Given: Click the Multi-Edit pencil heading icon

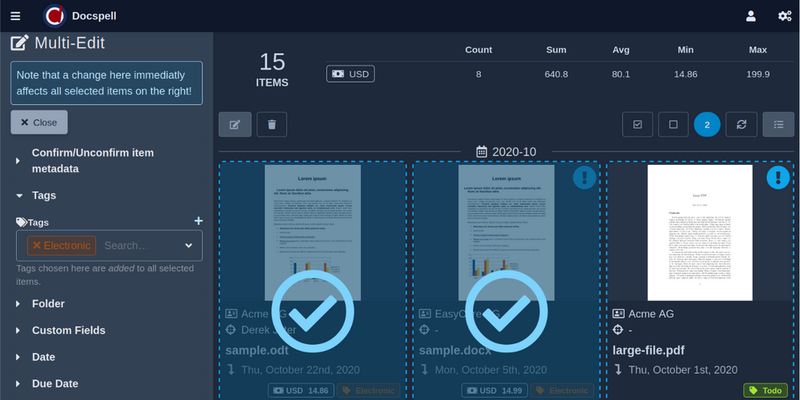Looking at the screenshot, I should coord(20,43).
